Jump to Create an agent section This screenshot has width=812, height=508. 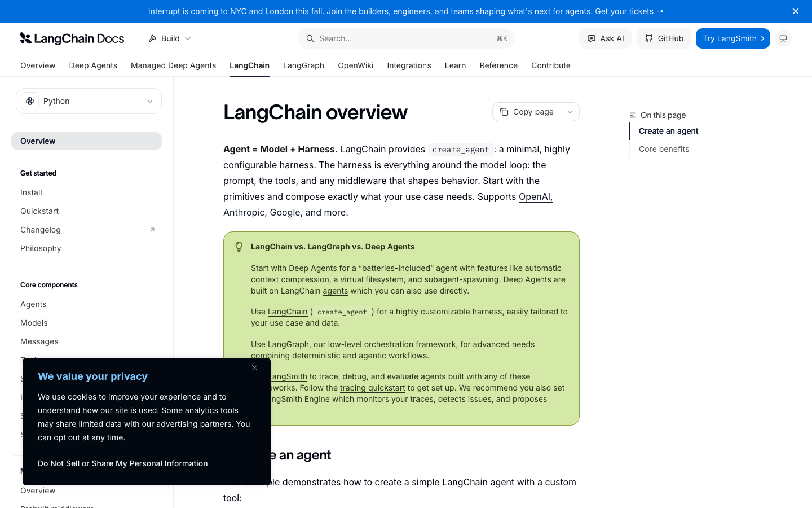click(x=668, y=131)
